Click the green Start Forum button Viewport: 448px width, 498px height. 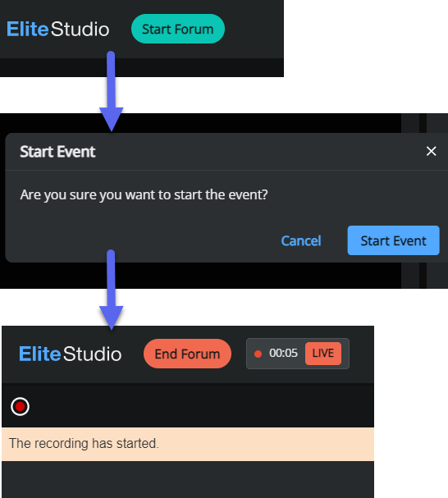coord(177,29)
